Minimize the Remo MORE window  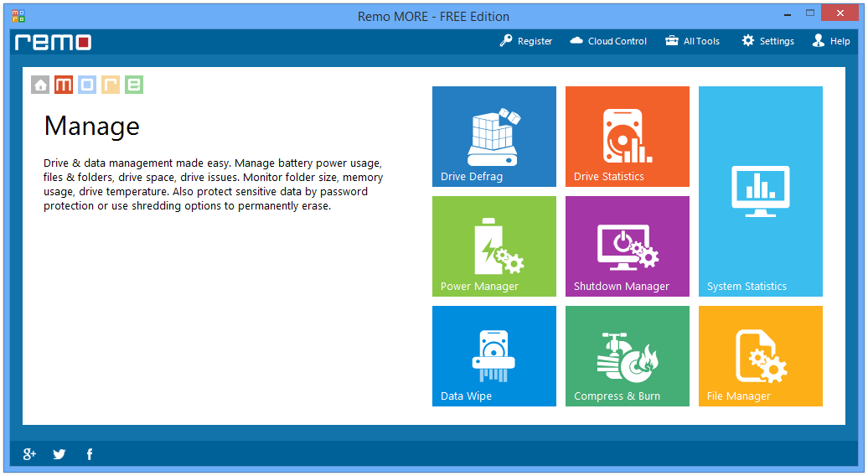pyautogui.click(x=788, y=13)
